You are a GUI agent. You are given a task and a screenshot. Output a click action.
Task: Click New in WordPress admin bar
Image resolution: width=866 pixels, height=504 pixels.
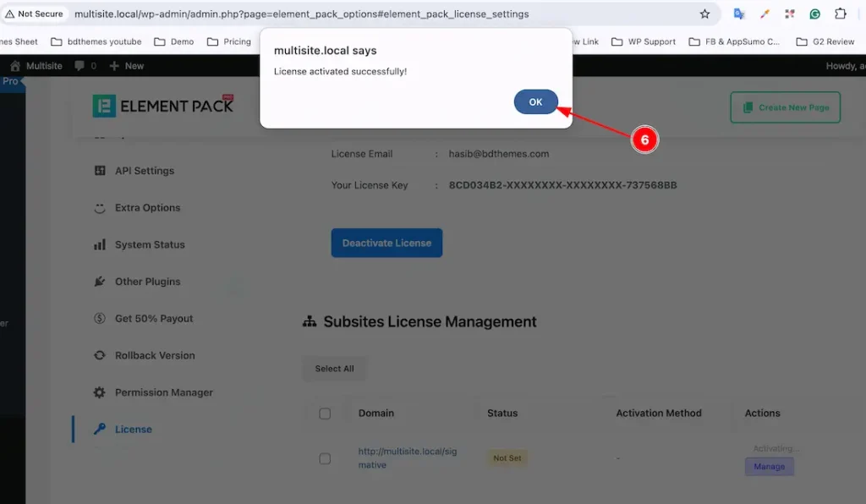point(127,66)
